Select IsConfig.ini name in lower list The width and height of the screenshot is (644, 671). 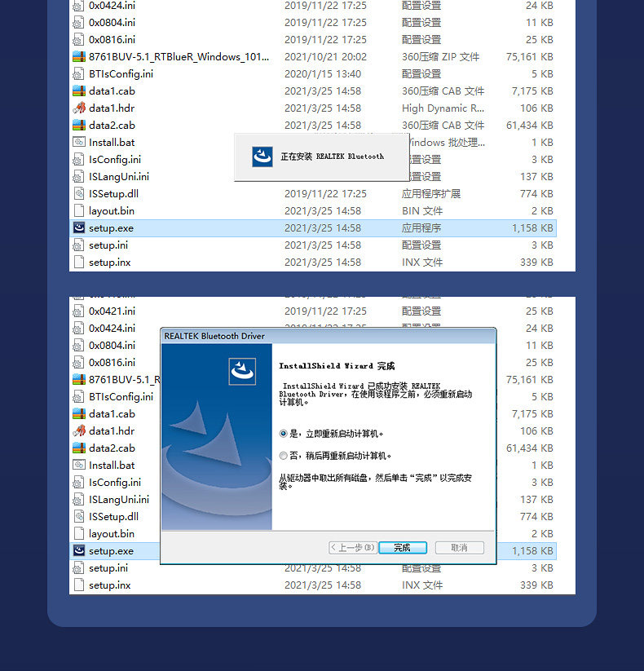tap(115, 483)
